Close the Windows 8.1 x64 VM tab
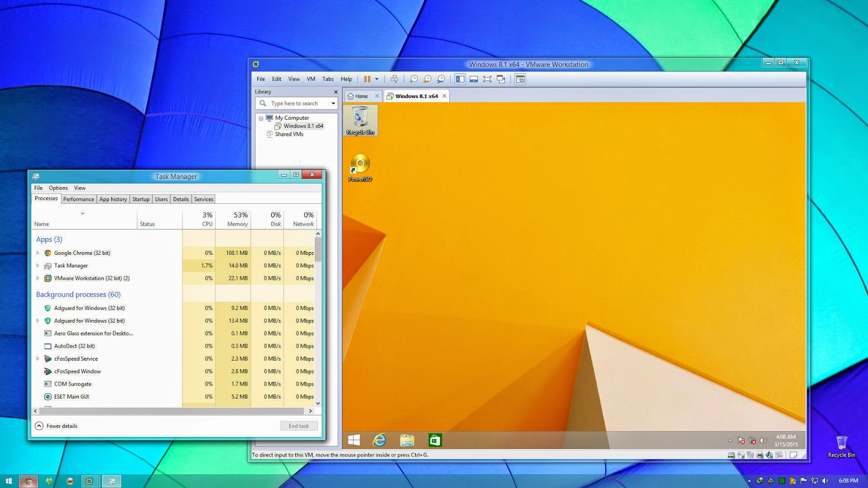The height and width of the screenshot is (488, 868). point(444,96)
